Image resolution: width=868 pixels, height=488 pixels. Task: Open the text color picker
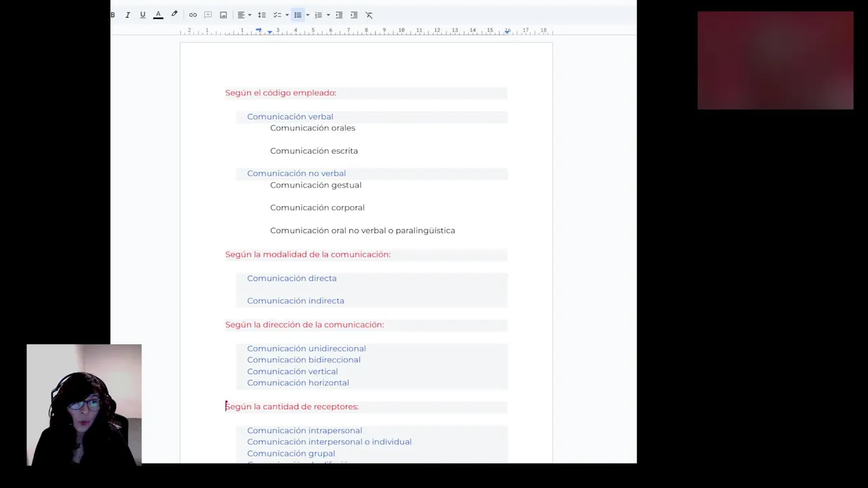(158, 15)
